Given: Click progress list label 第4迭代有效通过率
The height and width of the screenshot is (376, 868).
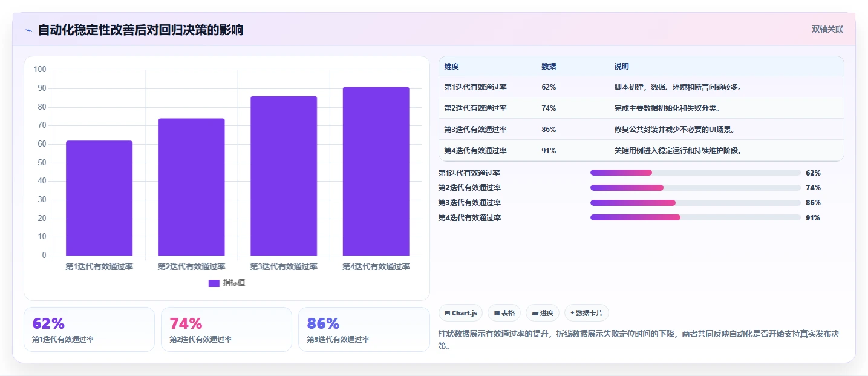Looking at the screenshot, I should click(x=469, y=218).
